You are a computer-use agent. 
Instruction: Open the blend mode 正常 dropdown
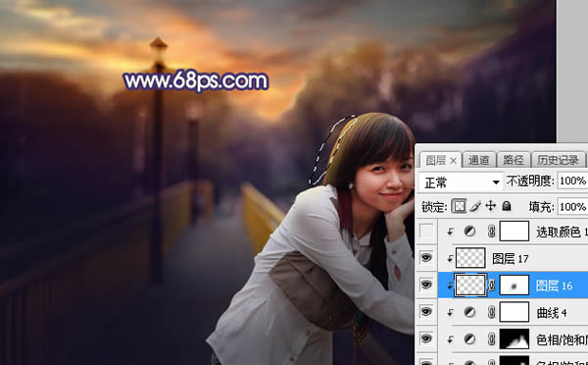click(x=461, y=182)
